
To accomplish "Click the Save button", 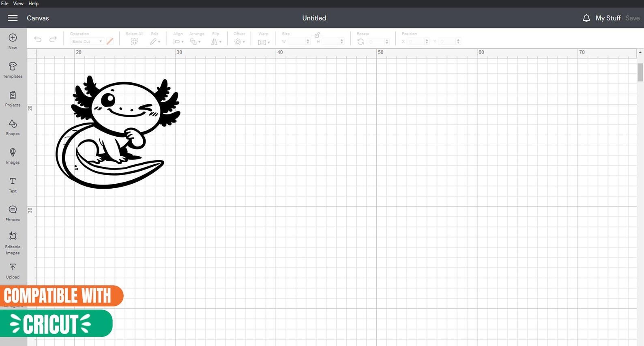I will (632, 18).
